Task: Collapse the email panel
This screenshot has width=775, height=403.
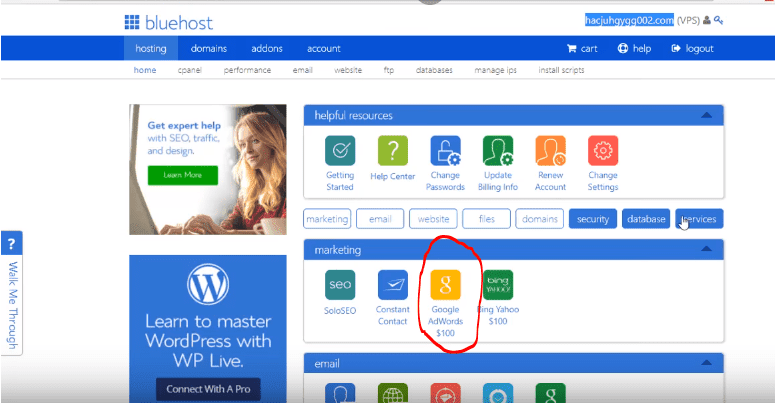Action: pyautogui.click(x=707, y=362)
